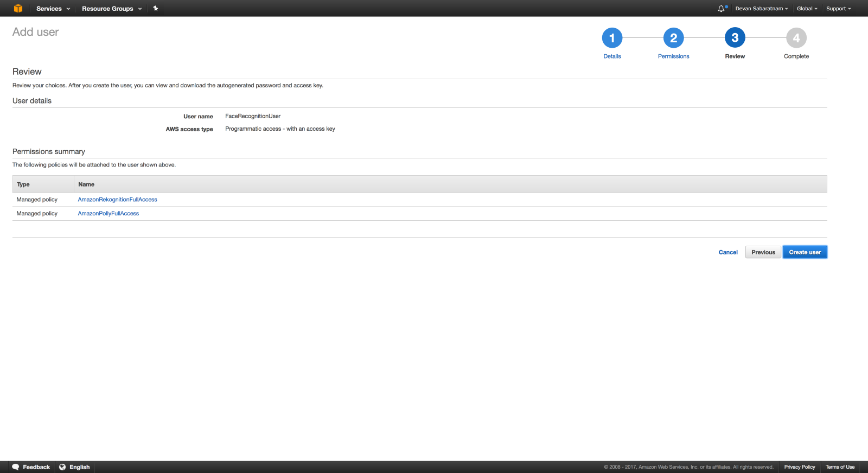Select the FaceRecognitionUser user name value
This screenshot has width=868, height=473.
(253, 116)
